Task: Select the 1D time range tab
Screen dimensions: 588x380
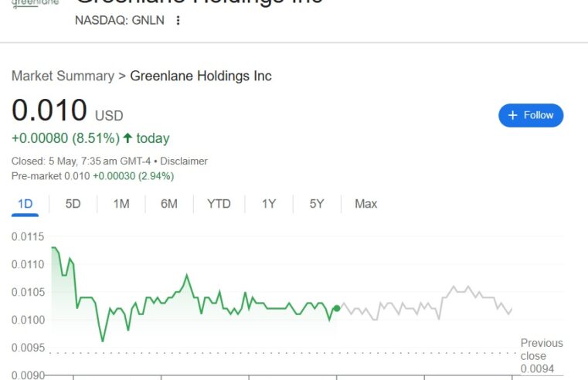Action: pyautogui.click(x=25, y=204)
